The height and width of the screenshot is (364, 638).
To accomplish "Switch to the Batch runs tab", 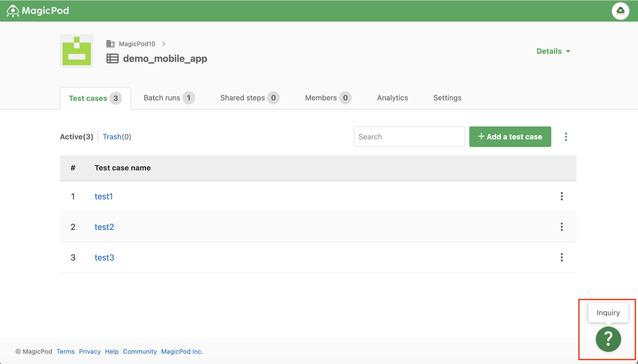I will click(x=169, y=98).
